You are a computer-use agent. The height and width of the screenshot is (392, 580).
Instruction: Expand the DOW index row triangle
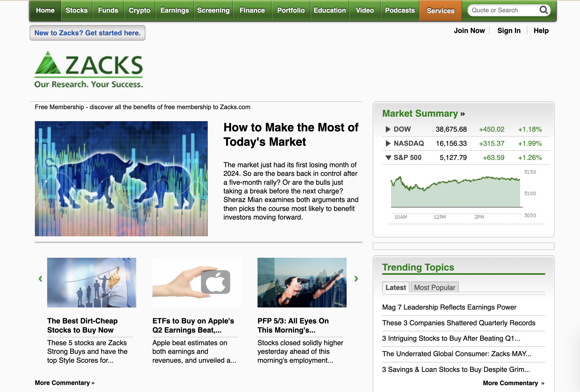pyautogui.click(x=388, y=129)
